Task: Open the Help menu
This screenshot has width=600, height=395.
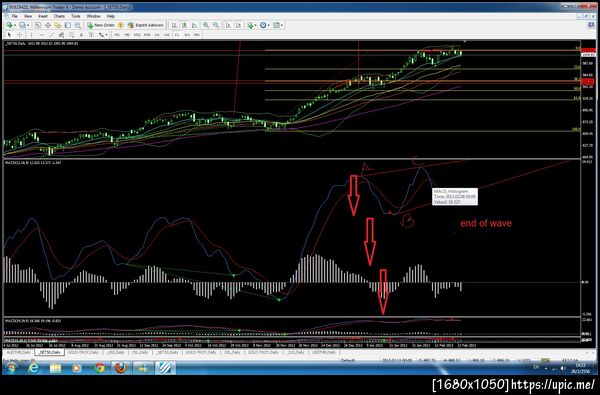Action: click(x=111, y=16)
